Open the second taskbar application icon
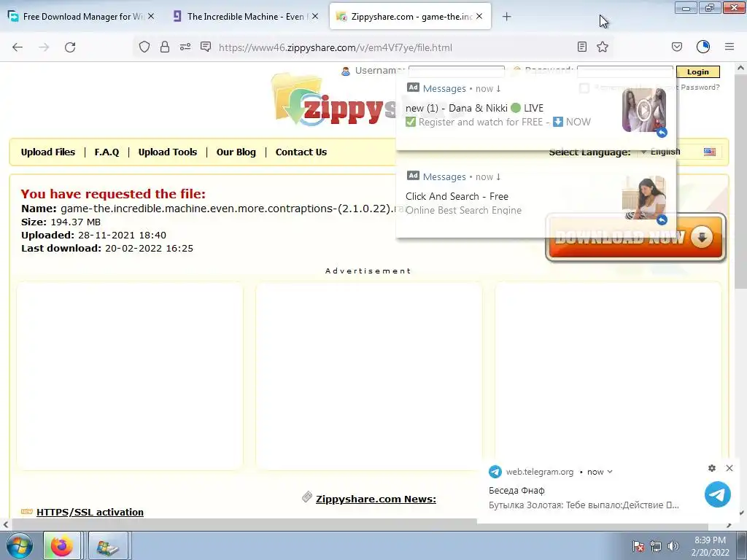Viewport: 747px width, 560px height. pyautogui.click(x=108, y=546)
